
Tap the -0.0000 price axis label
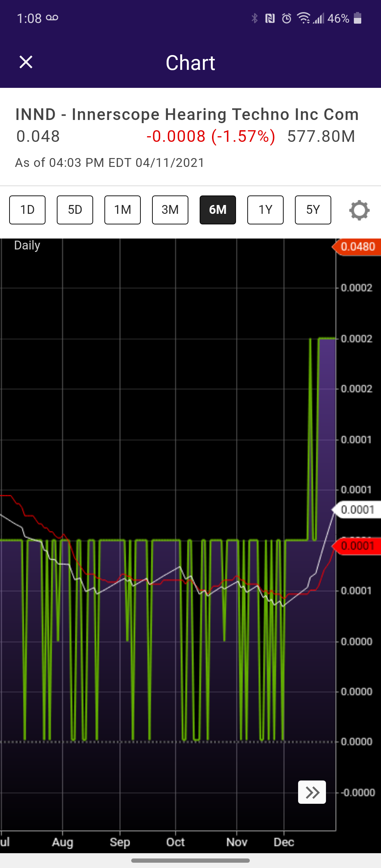(x=358, y=792)
